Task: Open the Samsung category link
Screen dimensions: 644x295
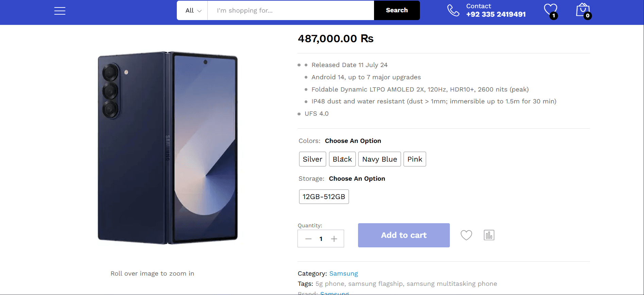Action: tap(343, 274)
